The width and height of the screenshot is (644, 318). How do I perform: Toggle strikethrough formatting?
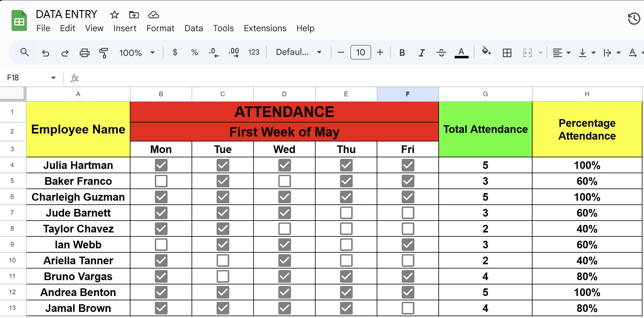click(441, 53)
